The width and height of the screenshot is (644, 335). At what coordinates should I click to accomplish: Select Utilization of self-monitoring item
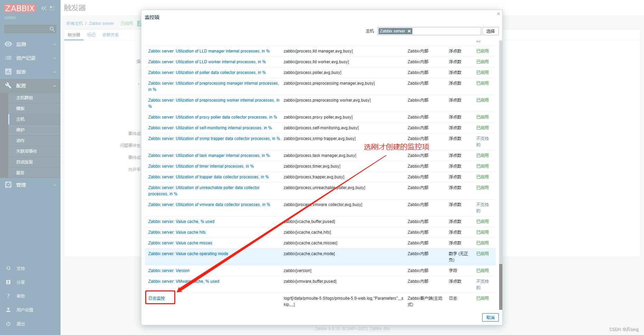(x=210, y=128)
